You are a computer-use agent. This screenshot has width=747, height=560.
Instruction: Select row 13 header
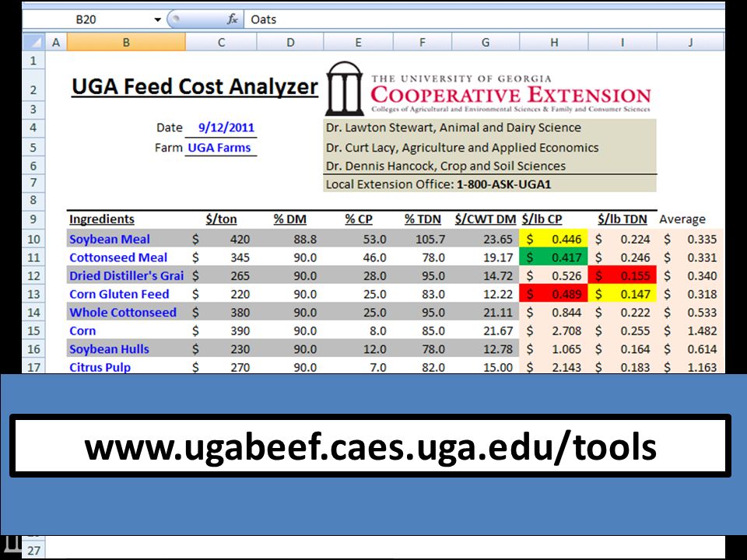33,294
